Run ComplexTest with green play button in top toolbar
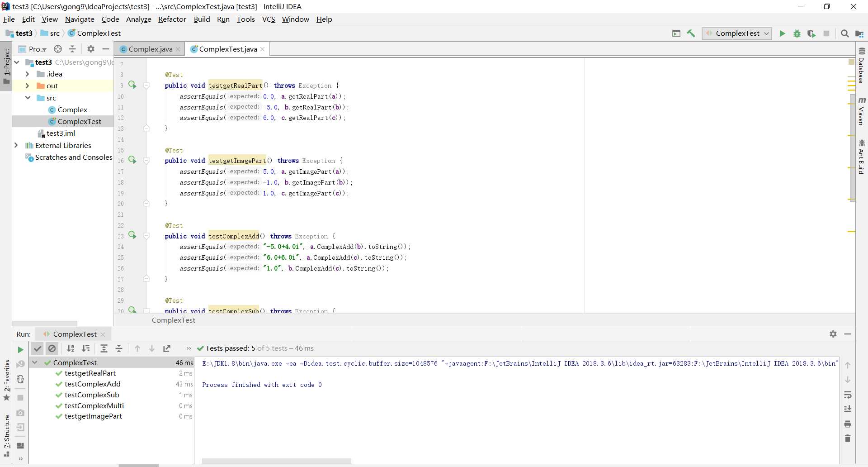 [x=782, y=33]
